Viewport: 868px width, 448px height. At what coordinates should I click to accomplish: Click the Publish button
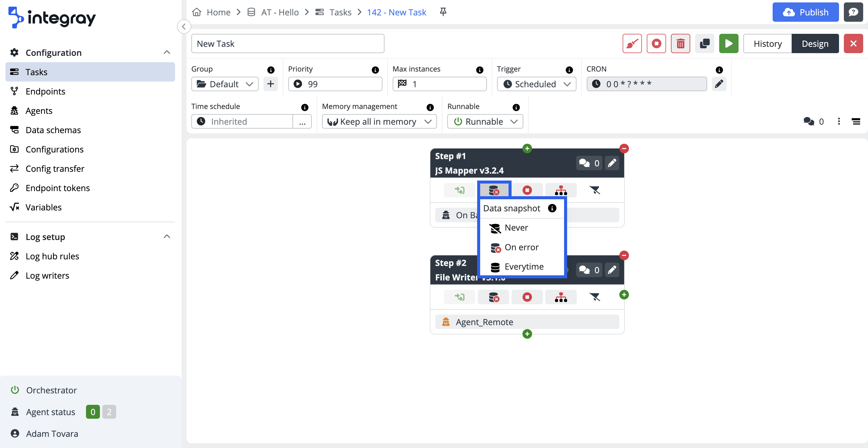pos(805,12)
